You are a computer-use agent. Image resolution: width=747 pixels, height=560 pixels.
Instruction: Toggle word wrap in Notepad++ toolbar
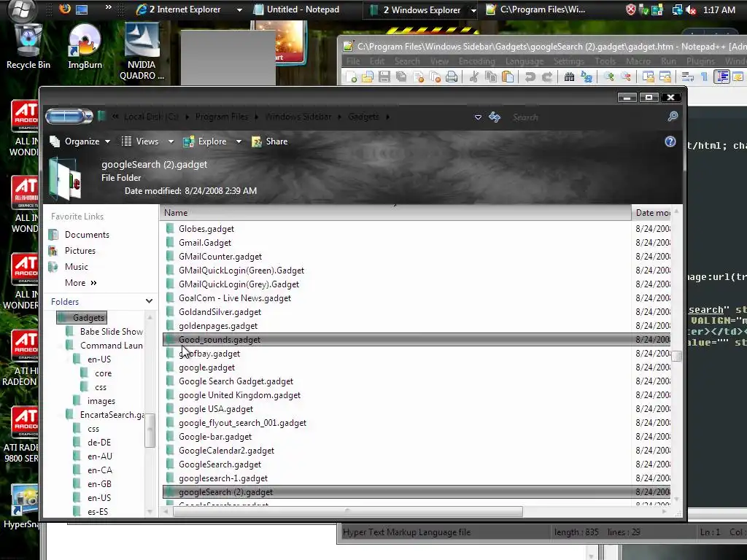(687, 77)
